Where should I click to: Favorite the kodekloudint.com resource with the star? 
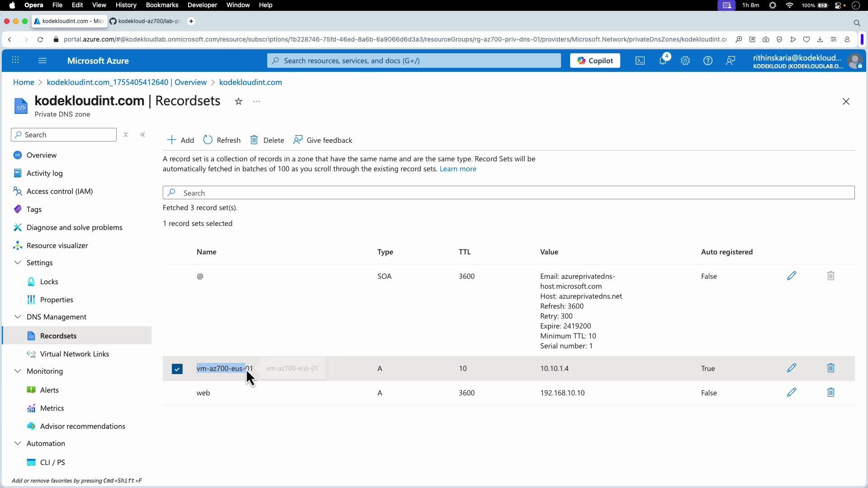239,102
